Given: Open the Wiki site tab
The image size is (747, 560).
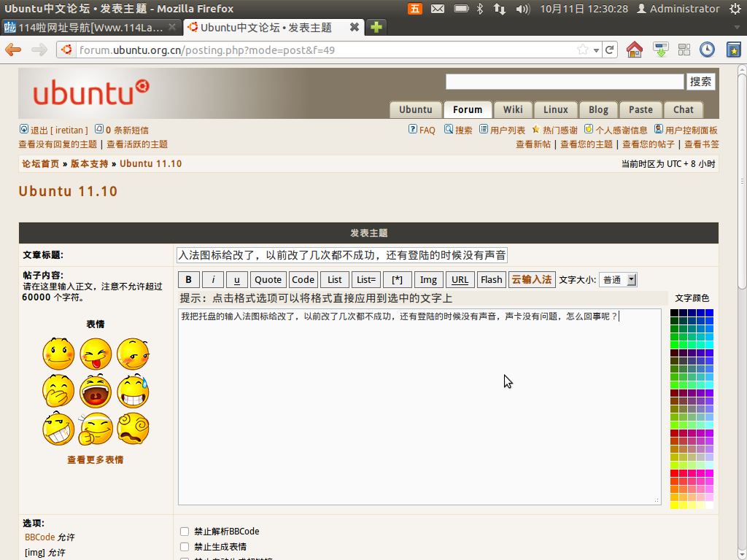Looking at the screenshot, I should 513,109.
